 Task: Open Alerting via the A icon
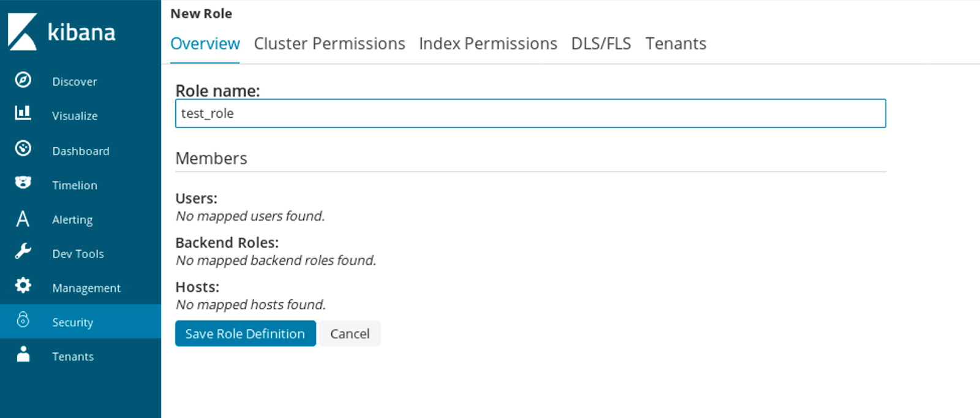coord(23,219)
